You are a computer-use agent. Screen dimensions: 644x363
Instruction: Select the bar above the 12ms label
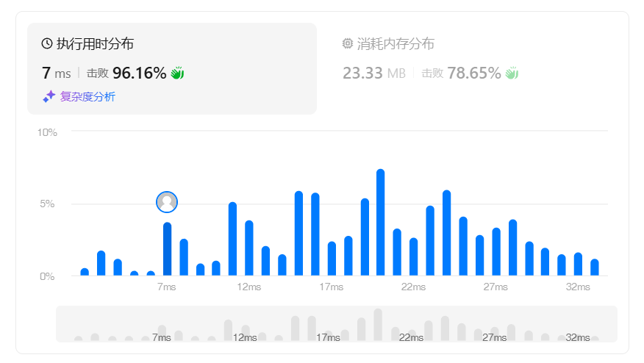[249, 248]
